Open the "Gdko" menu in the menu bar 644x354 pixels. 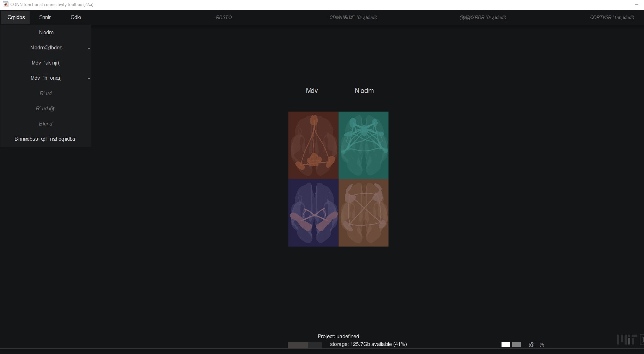tap(75, 17)
